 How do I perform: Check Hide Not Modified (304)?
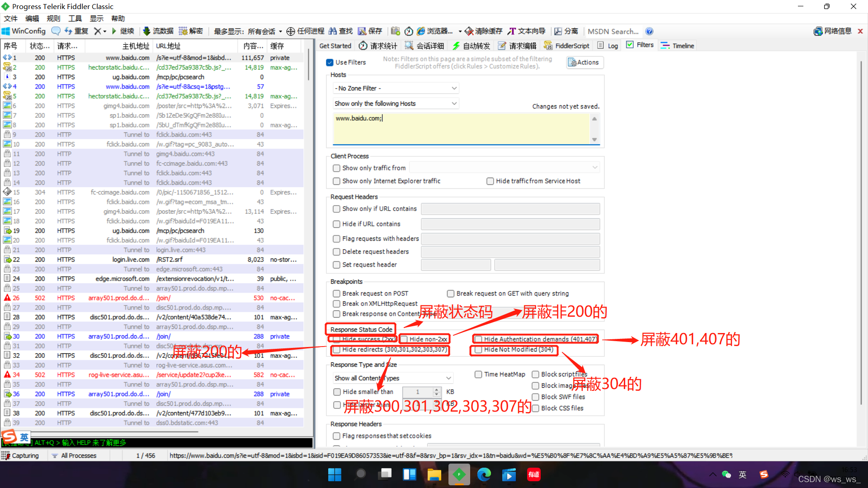478,350
